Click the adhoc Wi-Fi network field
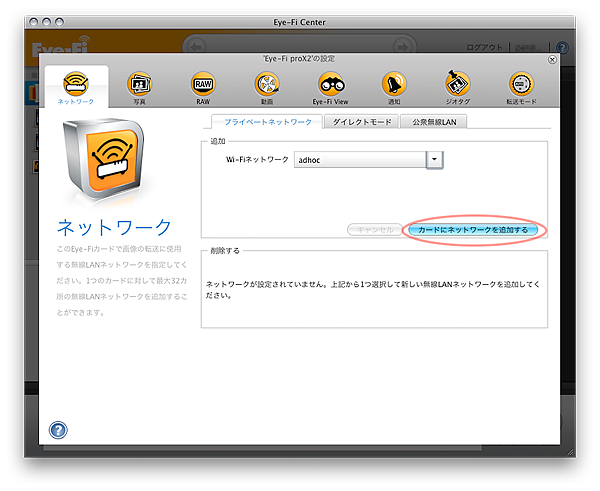This screenshot has height=491, width=600. pyautogui.click(x=360, y=160)
